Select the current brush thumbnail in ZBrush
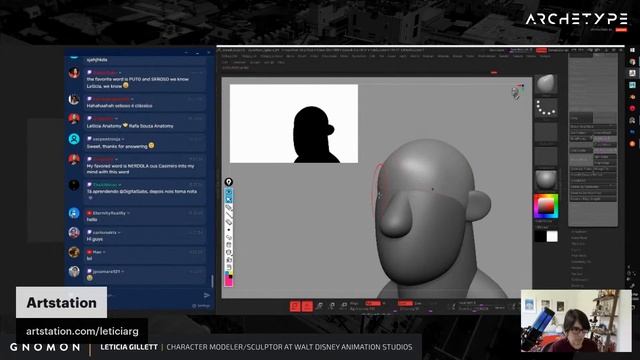Viewport: 640px width, 360px height. pos(546,84)
